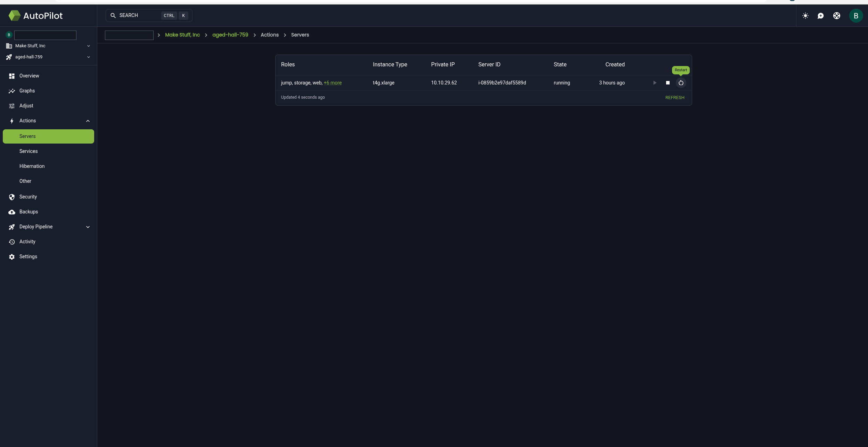Click the running state cell
The image size is (868, 447).
pyautogui.click(x=562, y=83)
